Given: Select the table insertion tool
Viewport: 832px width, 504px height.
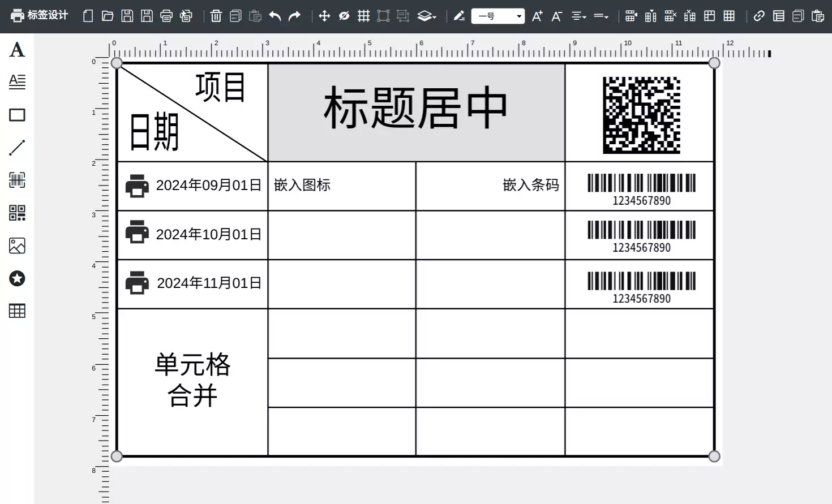Looking at the screenshot, I should click(x=17, y=311).
